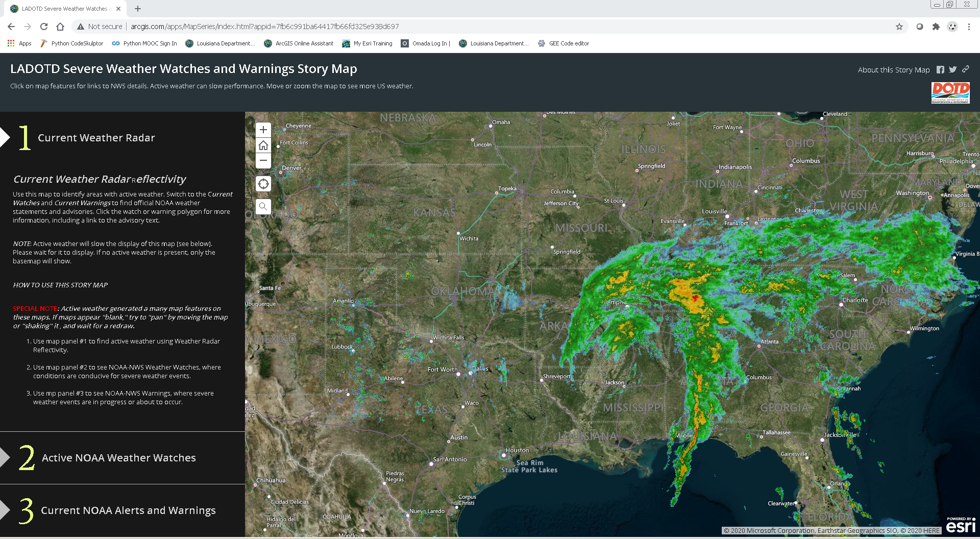Viewport: 980px width, 539px height.
Task: Bookmark this page with the star
Action: click(899, 27)
